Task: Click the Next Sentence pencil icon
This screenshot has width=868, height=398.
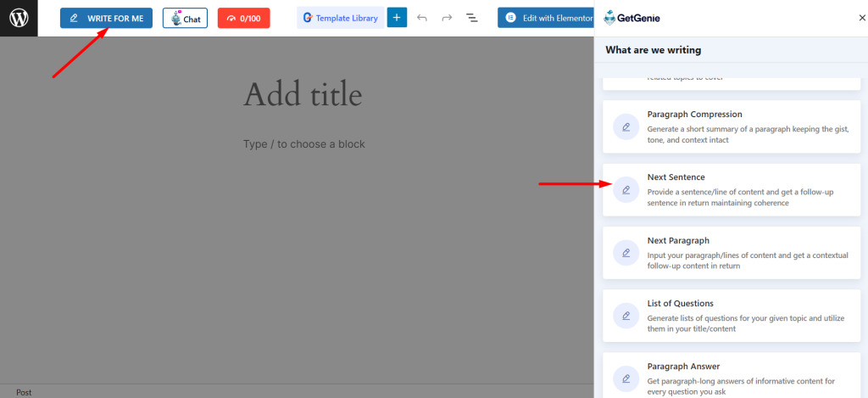Action: 626,190
